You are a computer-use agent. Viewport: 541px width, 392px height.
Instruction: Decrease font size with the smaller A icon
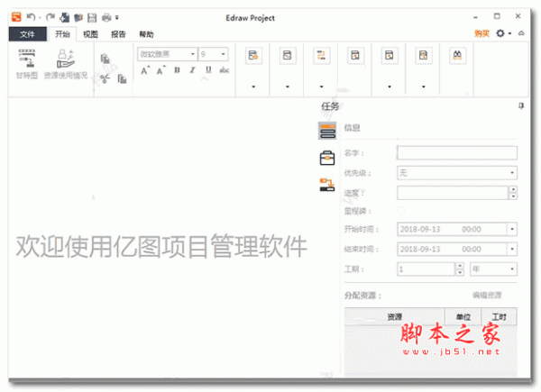[x=160, y=70]
